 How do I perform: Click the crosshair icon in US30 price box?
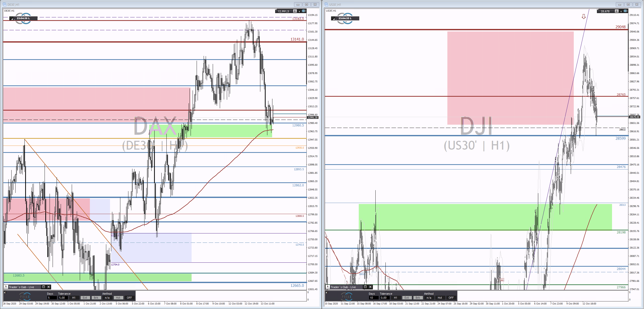[x=617, y=11]
